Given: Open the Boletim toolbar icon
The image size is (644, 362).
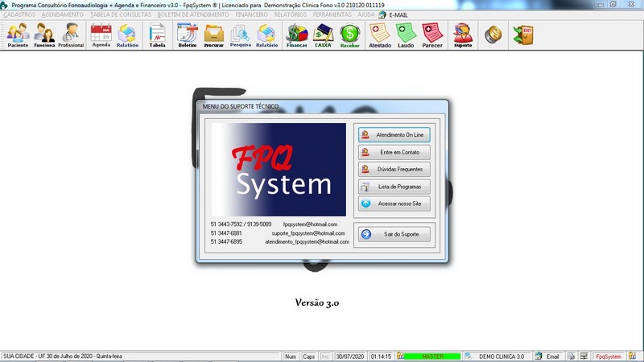Looking at the screenshot, I should tap(188, 35).
